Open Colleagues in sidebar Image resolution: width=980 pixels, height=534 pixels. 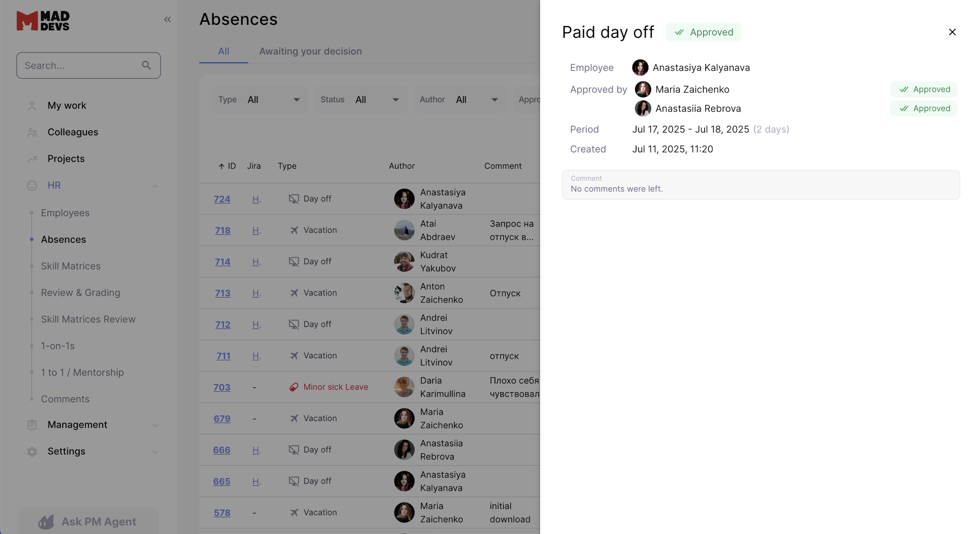tap(73, 132)
